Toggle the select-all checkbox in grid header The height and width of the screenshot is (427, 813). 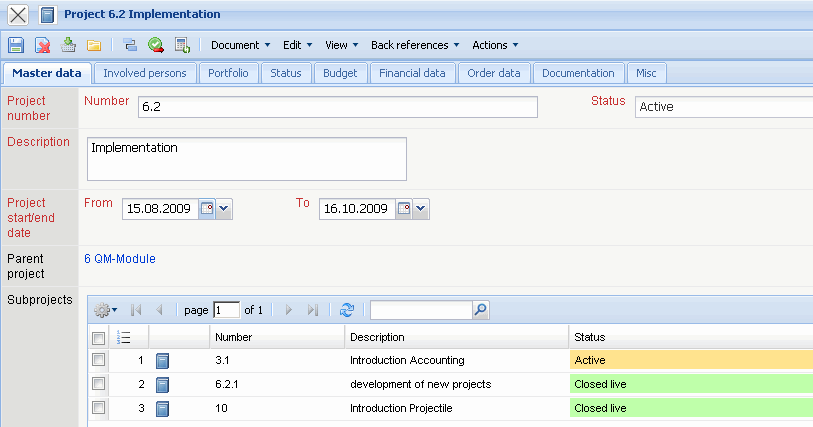[98, 338]
